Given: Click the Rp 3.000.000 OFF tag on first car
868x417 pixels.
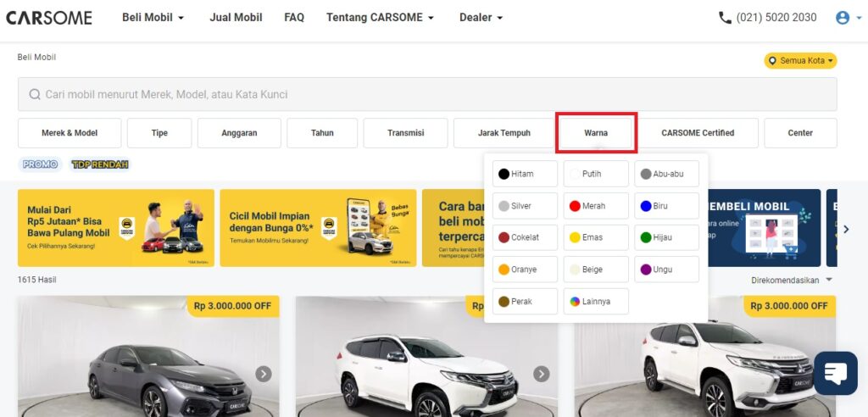Looking at the screenshot, I should point(232,306).
